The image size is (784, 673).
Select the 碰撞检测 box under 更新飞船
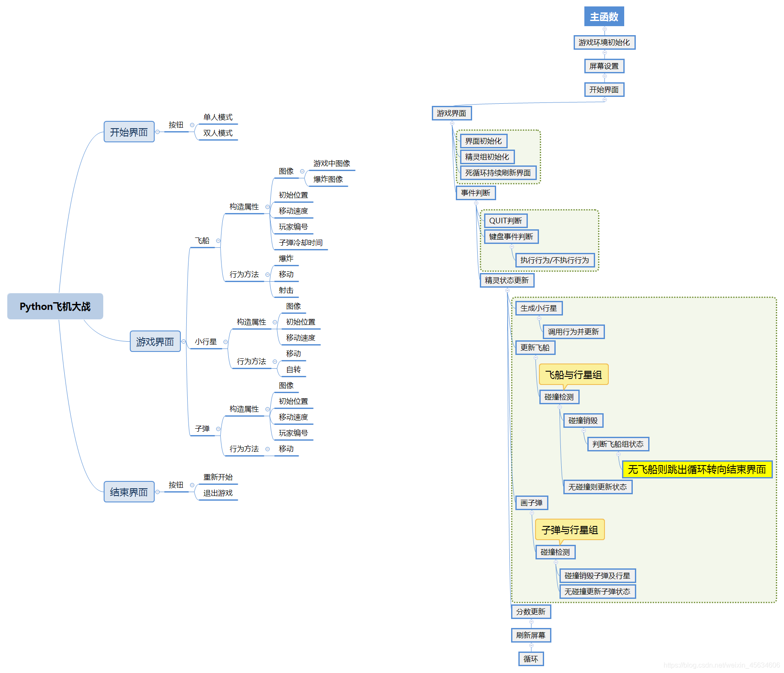click(x=560, y=397)
